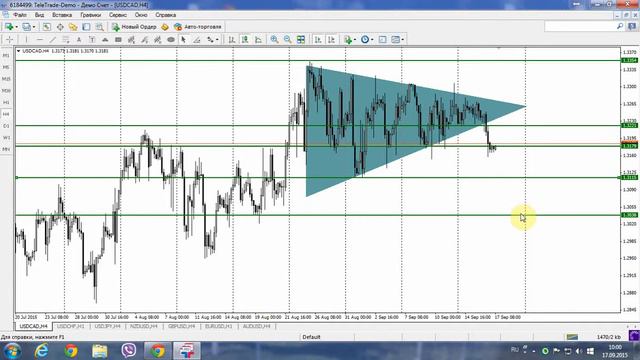640x360 pixels.
Task: Toggle the Авто-торговля button
Action: coord(198,27)
